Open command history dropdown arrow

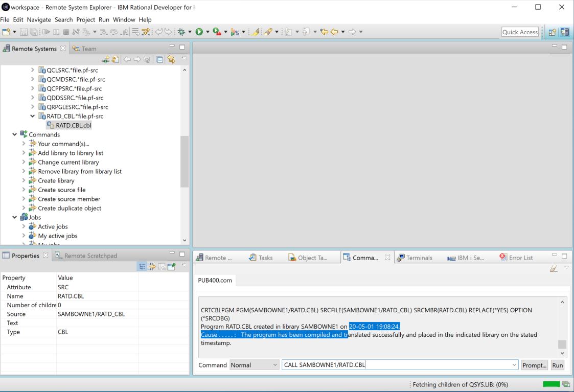tap(514, 365)
